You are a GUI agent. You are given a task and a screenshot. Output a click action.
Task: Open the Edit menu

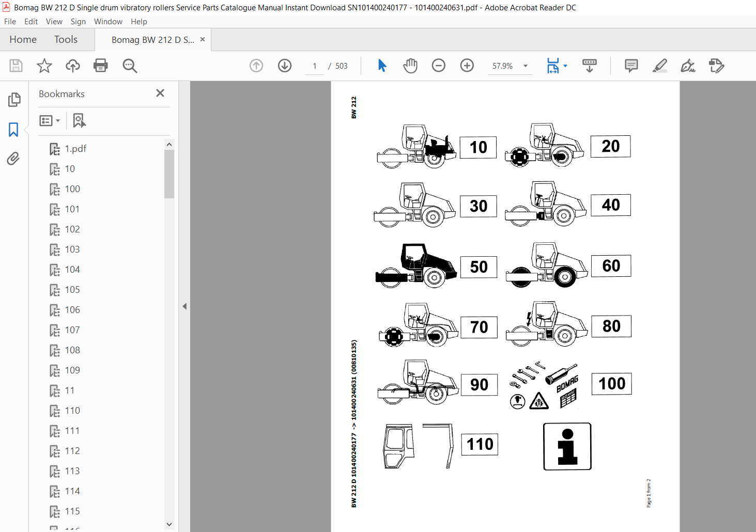[31, 22]
